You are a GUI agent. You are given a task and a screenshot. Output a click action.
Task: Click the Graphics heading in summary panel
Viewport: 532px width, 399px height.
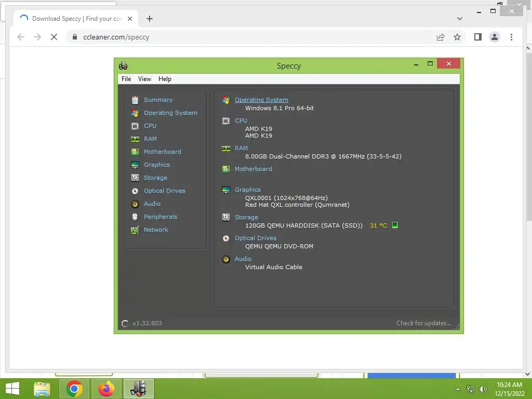[x=248, y=190]
